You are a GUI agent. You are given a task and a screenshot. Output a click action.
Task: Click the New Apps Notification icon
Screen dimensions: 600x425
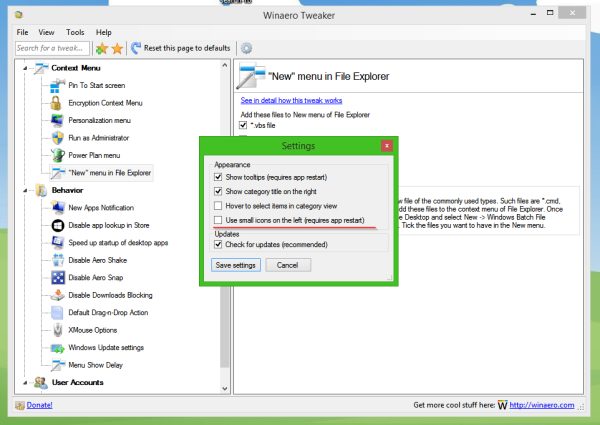pos(58,208)
